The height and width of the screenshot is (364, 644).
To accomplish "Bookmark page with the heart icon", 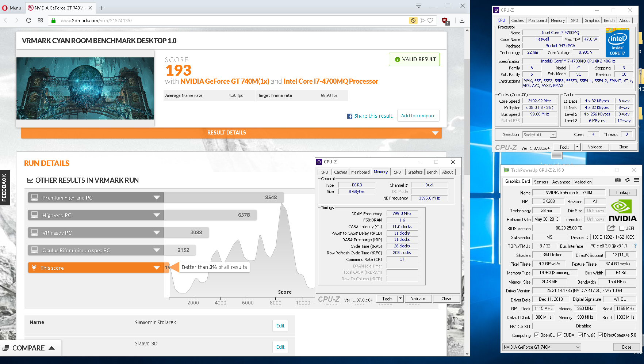I will click(430, 20).
